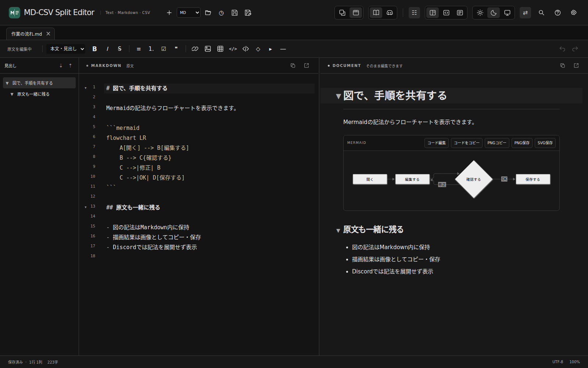Viewport: 588px width, 368px height.
Task: Open the MD file type dropdown
Action: pyautogui.click(x=189, y=13)
